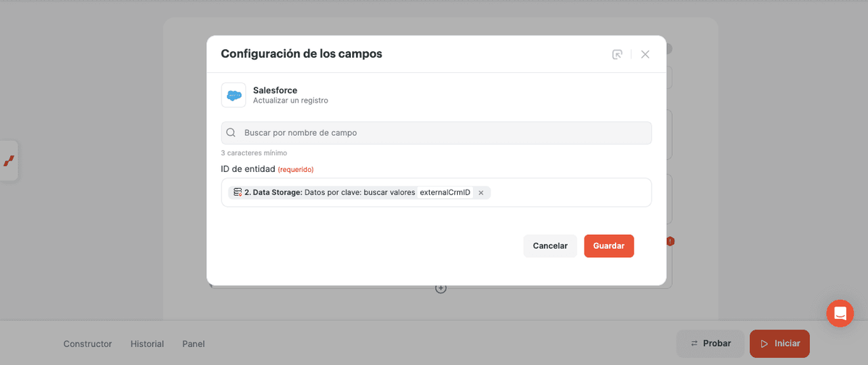
Task: Click the search magnifier icon
Action: (231, 133)
